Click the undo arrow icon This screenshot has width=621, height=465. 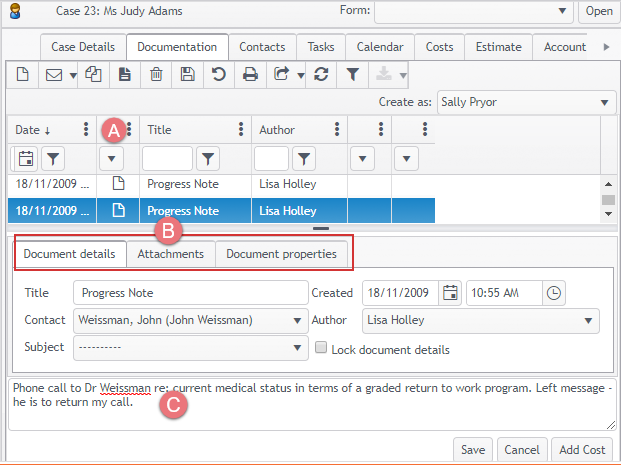pos(218,74)
